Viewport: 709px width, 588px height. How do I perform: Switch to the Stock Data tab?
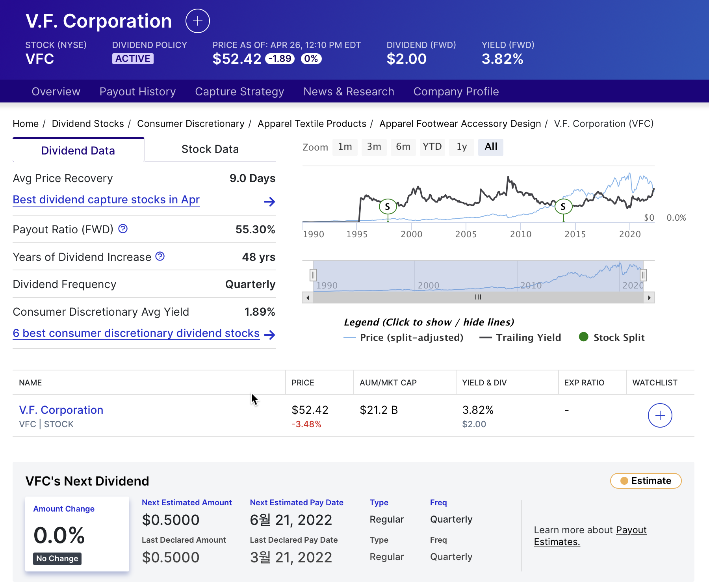click(210, 149)
